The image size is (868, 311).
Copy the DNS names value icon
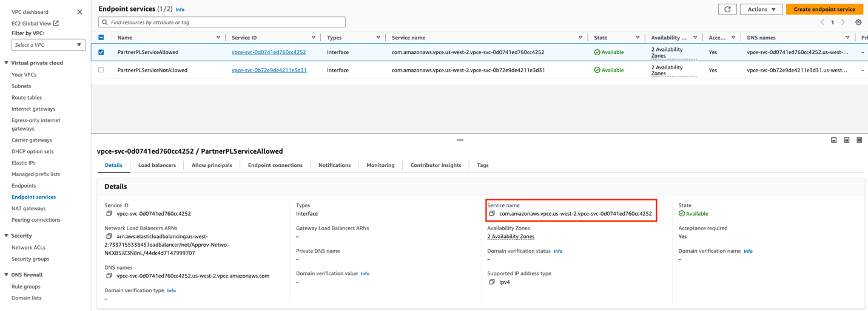point(109,276)
